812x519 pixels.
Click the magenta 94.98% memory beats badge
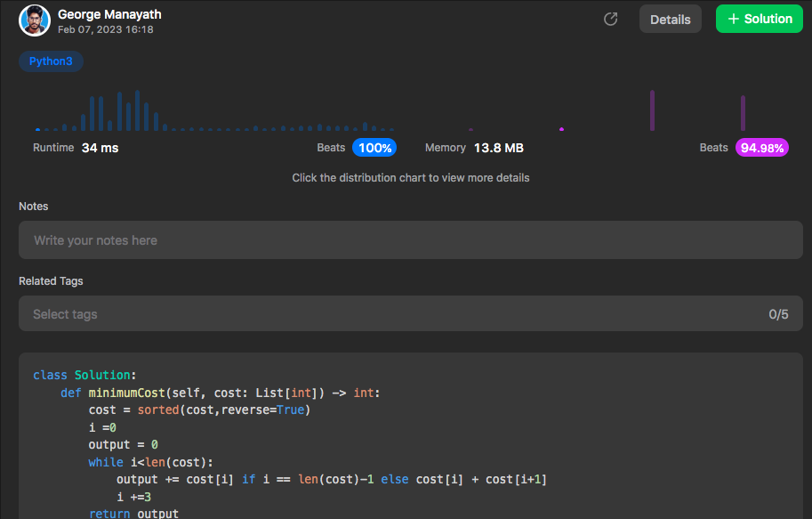tap(761, 148)
